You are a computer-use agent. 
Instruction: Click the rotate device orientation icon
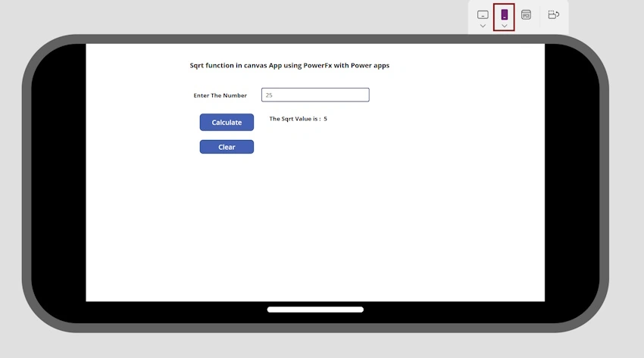(x=553, y=15)
